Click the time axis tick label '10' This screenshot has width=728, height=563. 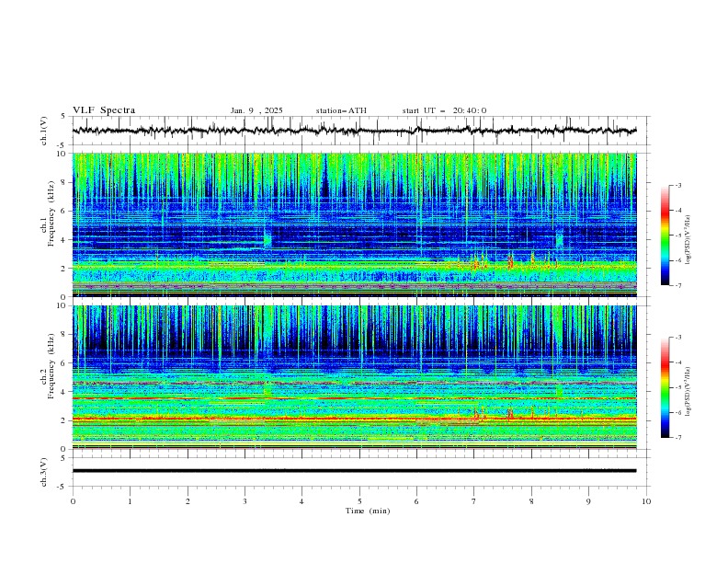click(646, 501)
